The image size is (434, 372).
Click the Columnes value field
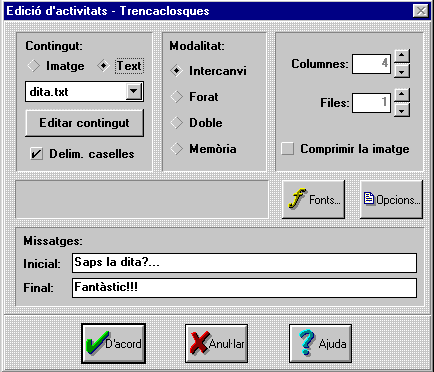[x=371, y=63]
